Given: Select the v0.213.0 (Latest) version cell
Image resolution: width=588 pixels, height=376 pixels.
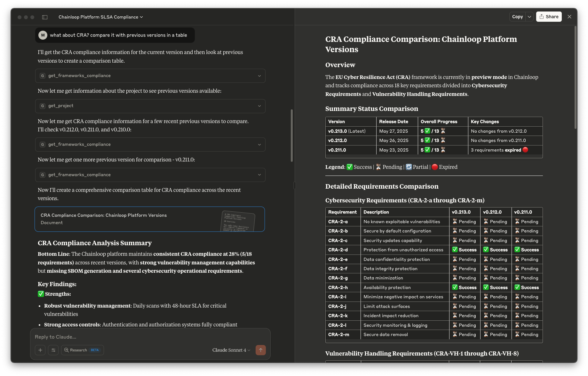Looking at the screenshot, I should [x=351, y=131].
